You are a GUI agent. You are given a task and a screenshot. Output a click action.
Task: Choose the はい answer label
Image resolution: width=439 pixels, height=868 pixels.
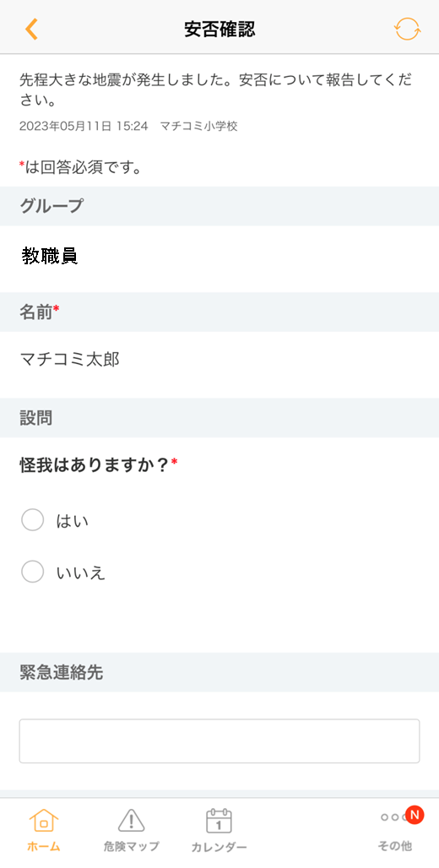[73, 521]
